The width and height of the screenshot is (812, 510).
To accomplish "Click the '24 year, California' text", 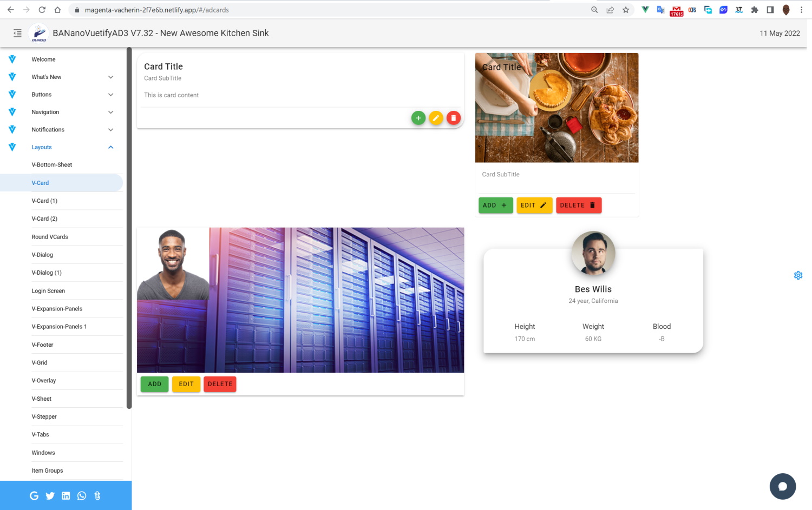I will click(x=593, y=301).
